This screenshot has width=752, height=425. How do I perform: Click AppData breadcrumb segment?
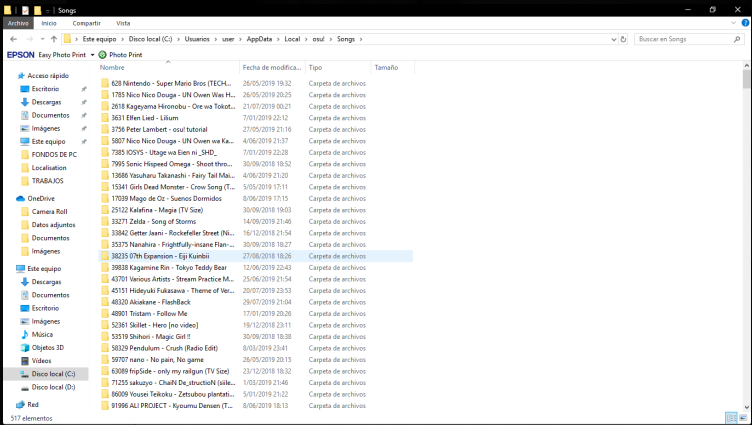click(259, 39)
